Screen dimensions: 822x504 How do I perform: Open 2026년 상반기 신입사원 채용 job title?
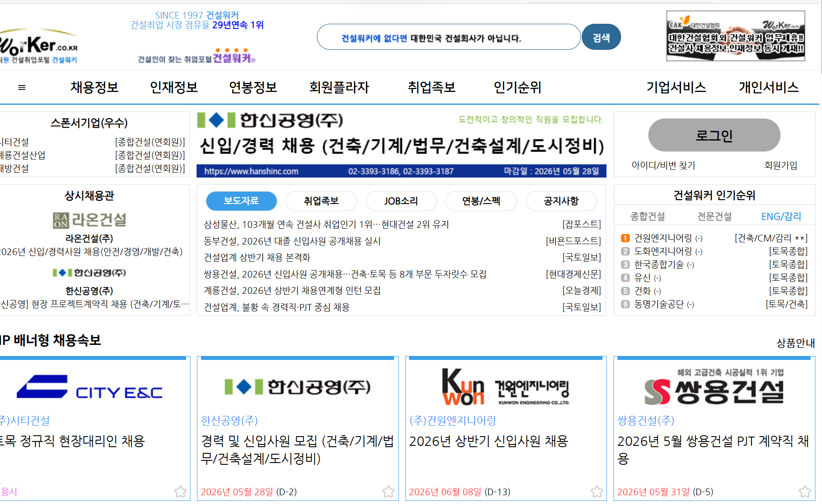click(x=489, y=441)
